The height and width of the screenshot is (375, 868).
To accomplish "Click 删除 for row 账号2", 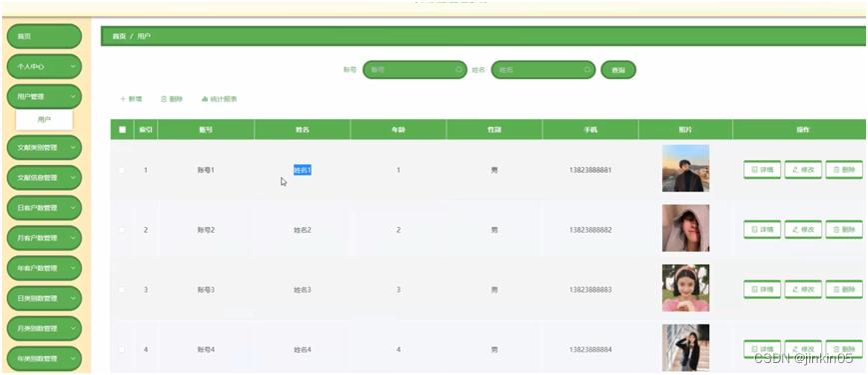I will coord(844,229).
